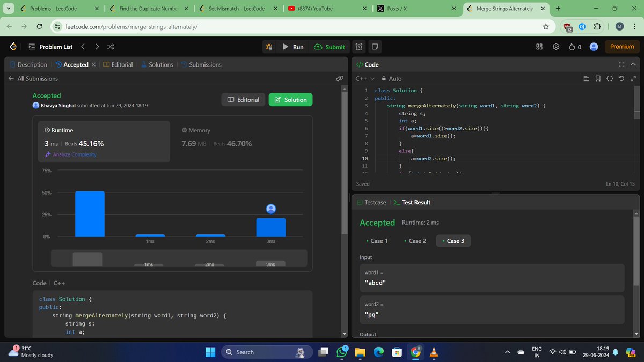Screen dimensions: 644x362
Task: Show hidden system tray icons
Action: [507, 352]
